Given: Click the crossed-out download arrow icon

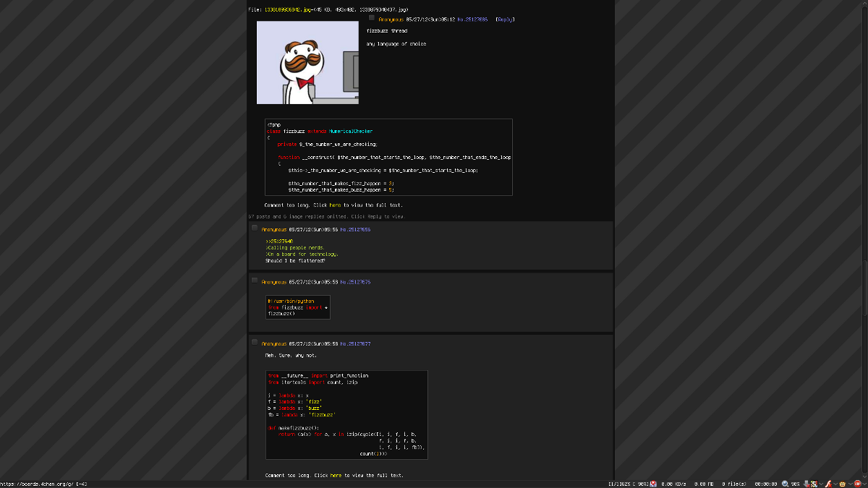Looking at the screenshot, I should coord(806,483).
